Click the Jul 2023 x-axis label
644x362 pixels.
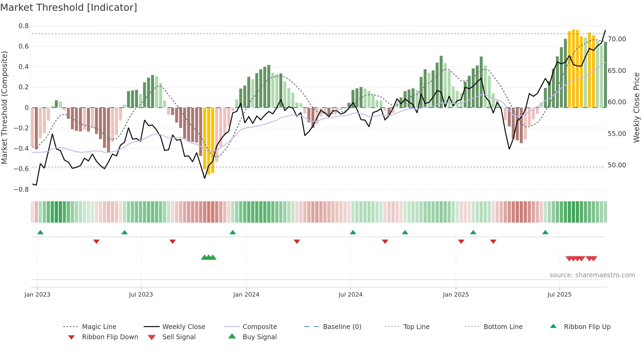point(141,295)
